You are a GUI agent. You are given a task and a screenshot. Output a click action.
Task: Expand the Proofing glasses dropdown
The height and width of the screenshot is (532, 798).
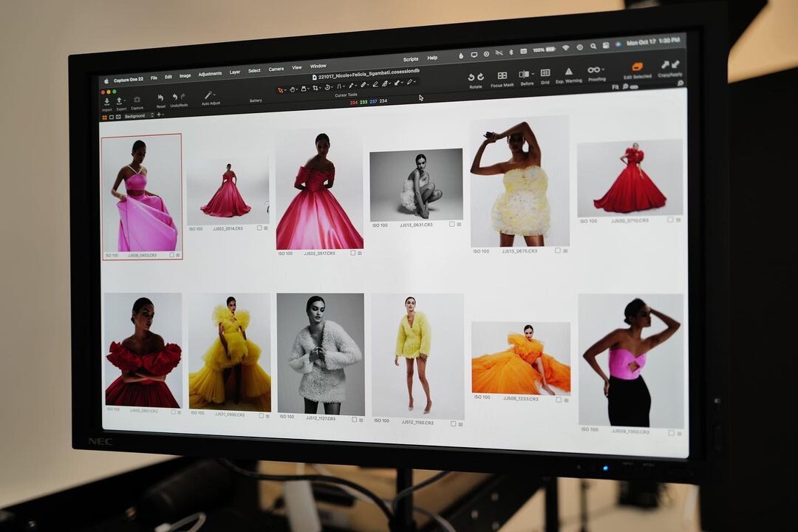click(602, 70)
